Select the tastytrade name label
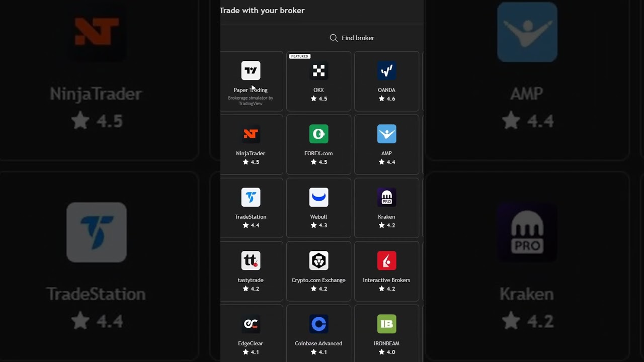The image size is (644, 362). coord(251,280)
